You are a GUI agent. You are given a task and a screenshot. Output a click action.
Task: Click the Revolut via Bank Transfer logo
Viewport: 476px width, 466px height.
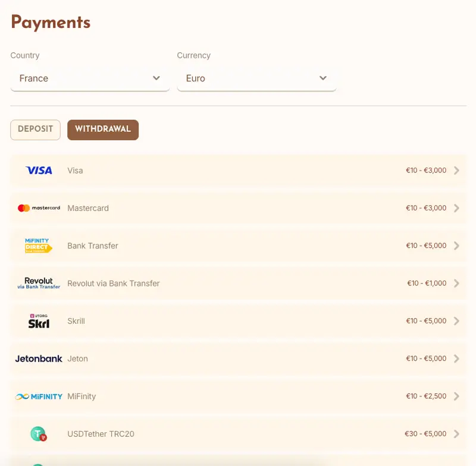click(39, 283)
